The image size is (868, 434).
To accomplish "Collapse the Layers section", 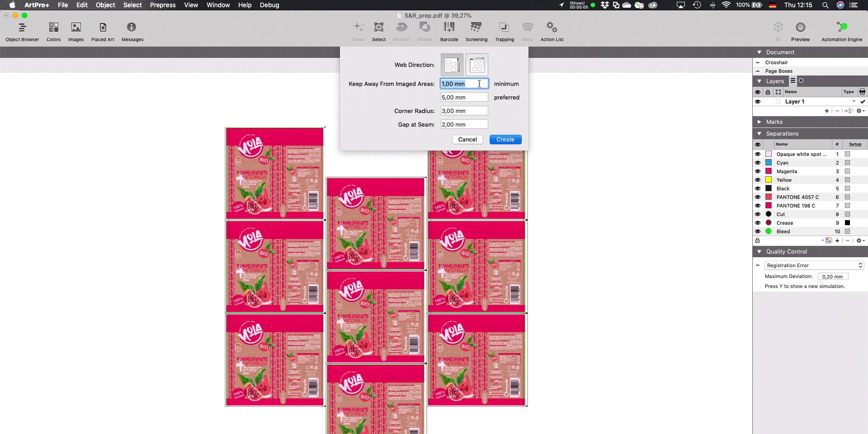I will [759, 81].
